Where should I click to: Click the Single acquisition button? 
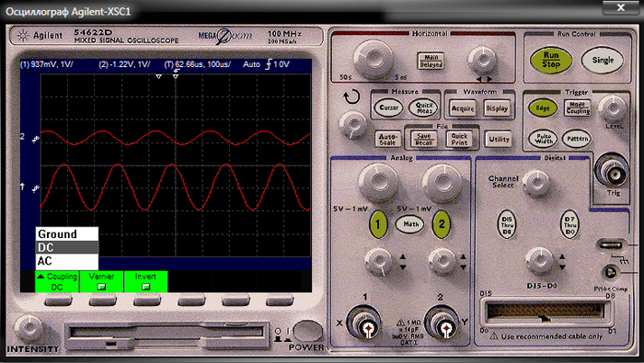(x=603, y=60)
